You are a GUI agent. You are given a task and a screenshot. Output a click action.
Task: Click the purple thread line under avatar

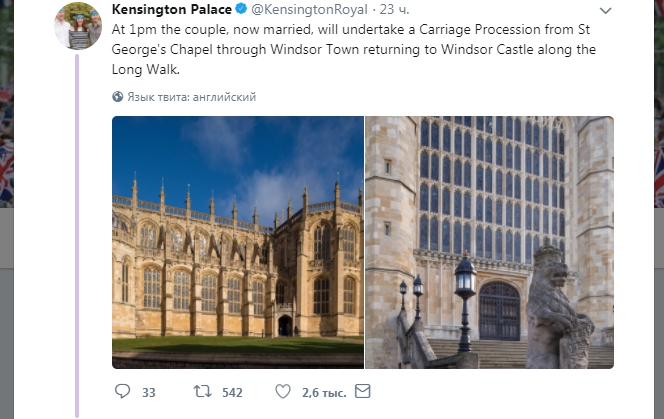(x=77, y=235)
